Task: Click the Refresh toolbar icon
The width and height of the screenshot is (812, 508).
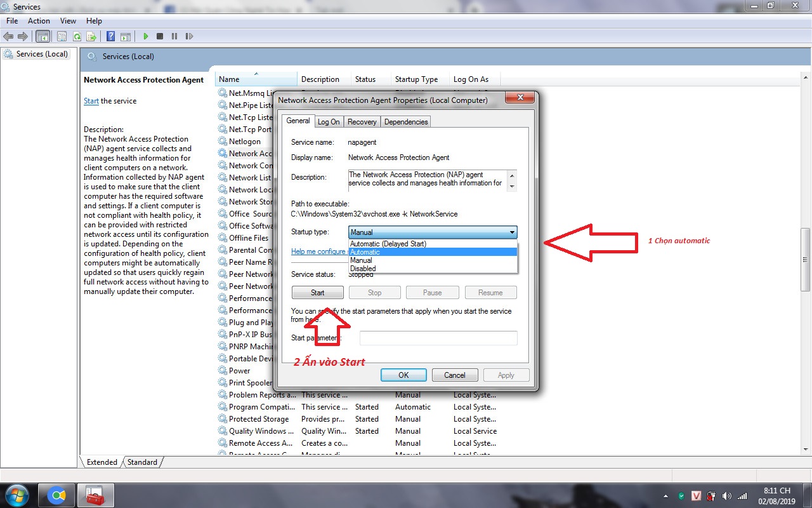Action: (x=77, y=36)
